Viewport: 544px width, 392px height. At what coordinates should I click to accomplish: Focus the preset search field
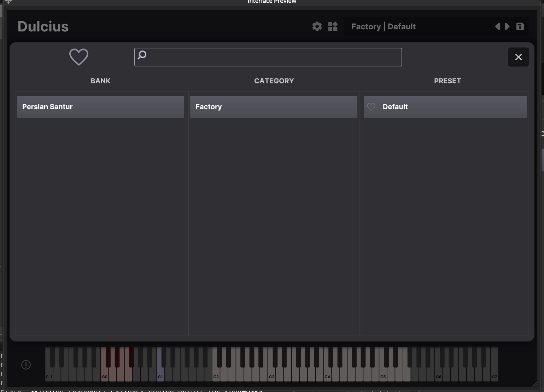click(268, 57)
